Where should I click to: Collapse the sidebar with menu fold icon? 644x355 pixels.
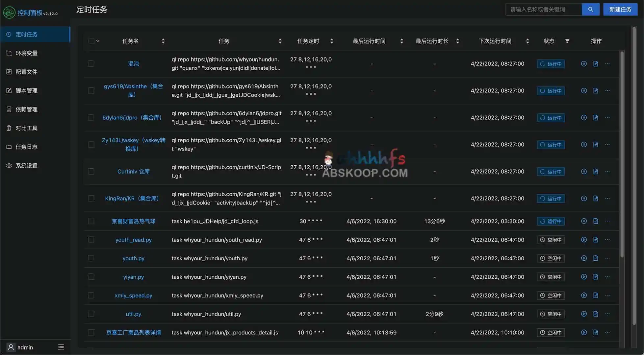coord(61,347)
